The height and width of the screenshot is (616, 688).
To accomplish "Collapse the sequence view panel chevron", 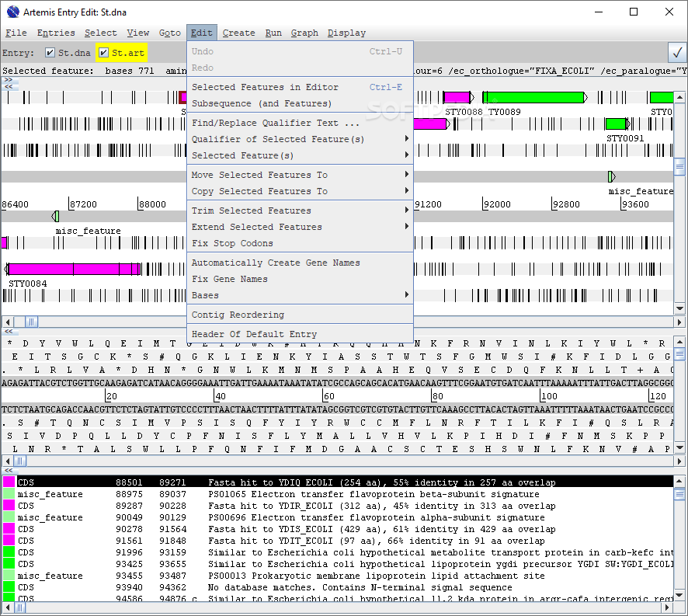I will pyautogui.click(x=9, y=331).
